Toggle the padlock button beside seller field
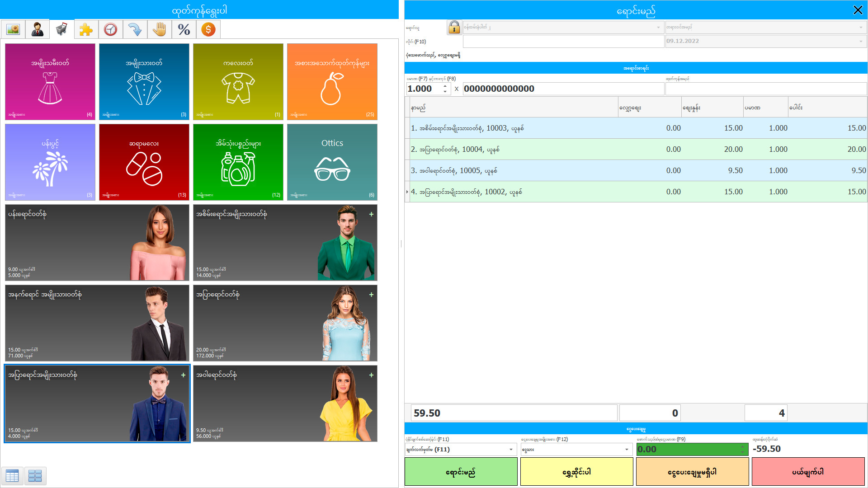 454,28
